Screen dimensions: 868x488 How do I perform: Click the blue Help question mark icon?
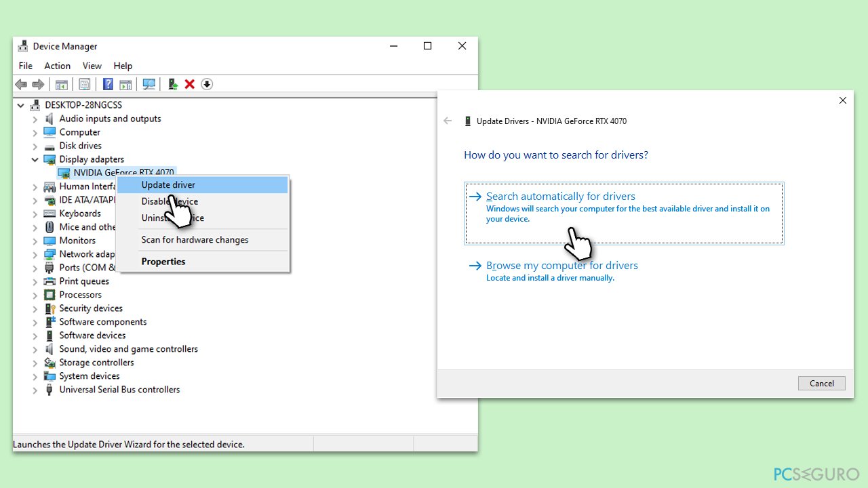pyautogui.click(x=108, y=84)
